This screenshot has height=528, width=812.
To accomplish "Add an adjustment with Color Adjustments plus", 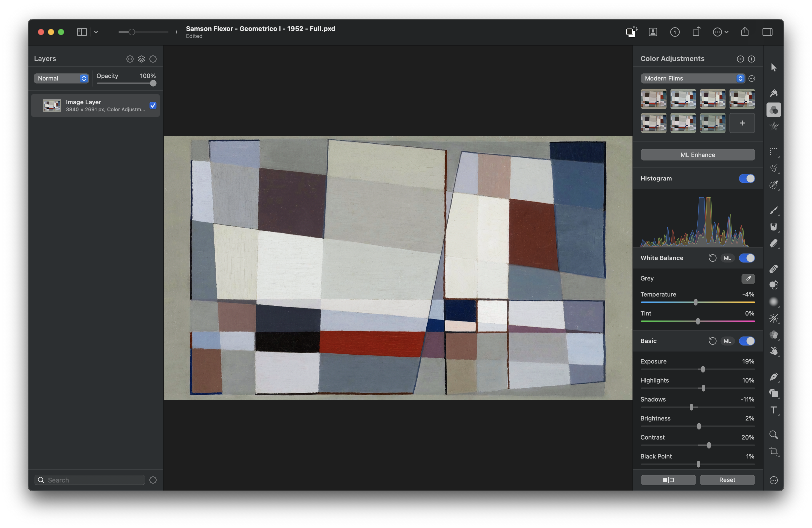I will point(751,59).
